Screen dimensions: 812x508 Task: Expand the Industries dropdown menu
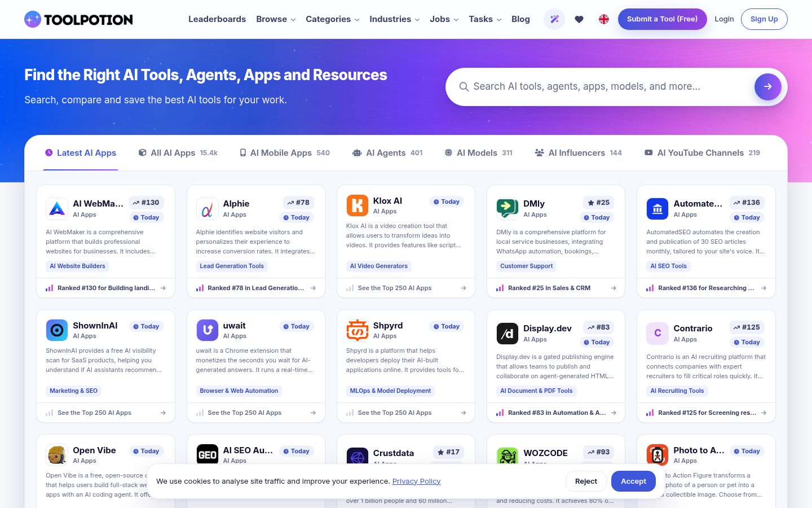click(394, 19)
